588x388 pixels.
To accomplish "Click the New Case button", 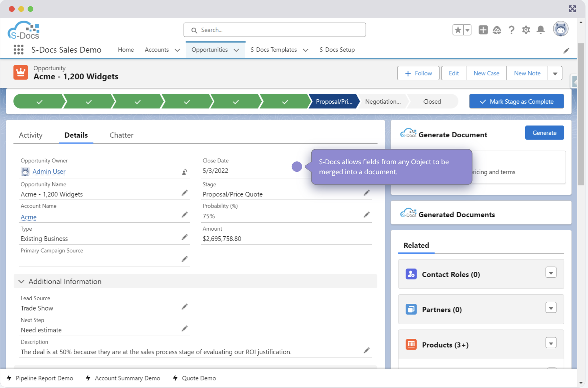I will pos(486,74).
